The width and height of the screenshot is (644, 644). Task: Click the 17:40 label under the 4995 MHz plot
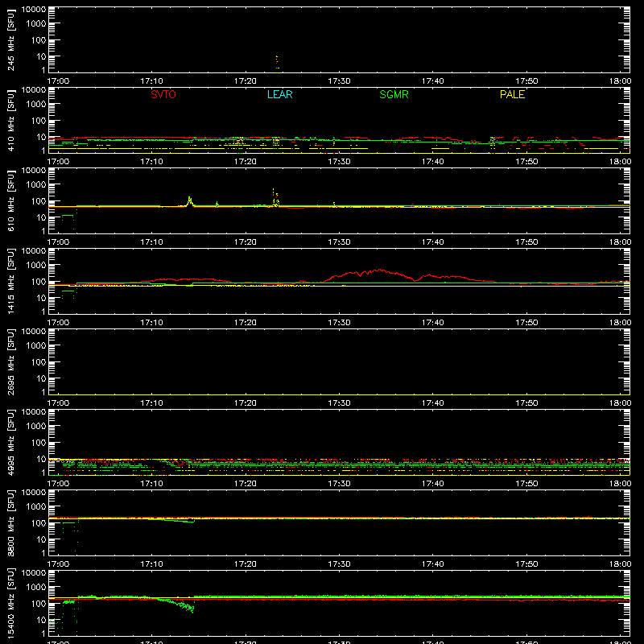(x=433, y=484)
